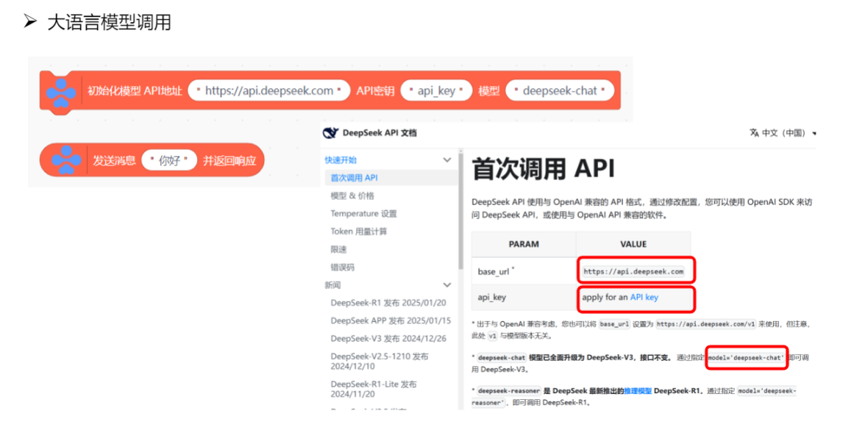Collapse the 新闻 sidebar section chevron
Image resolution: width=868 pixels, height=422 pixels.
coord(447,285)
